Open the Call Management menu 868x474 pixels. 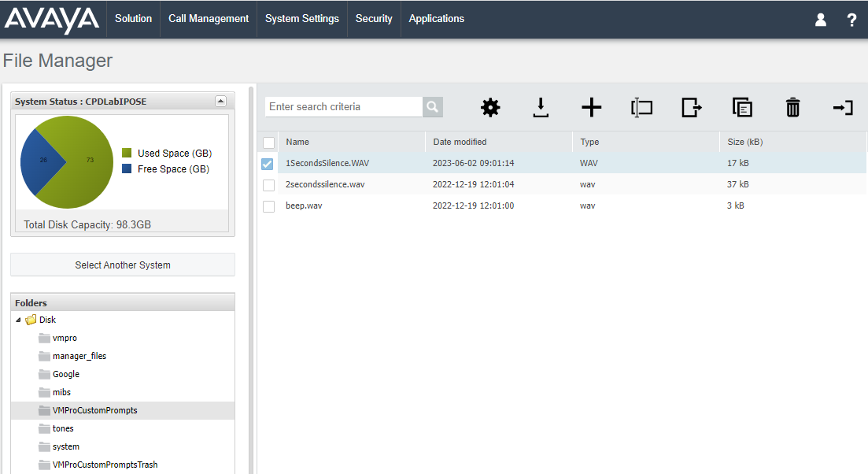pos(209,19)
